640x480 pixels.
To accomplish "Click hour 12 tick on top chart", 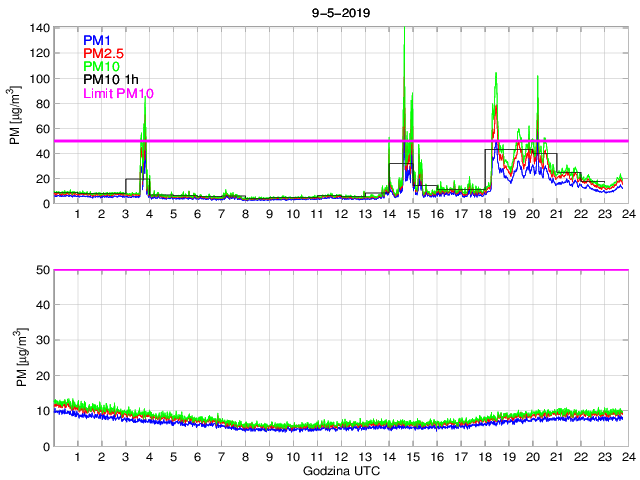I will click(340, 215).
